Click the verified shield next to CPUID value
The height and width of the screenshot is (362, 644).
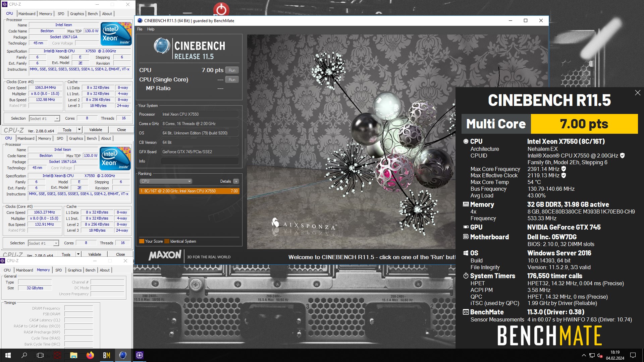[x=622, y=156]
